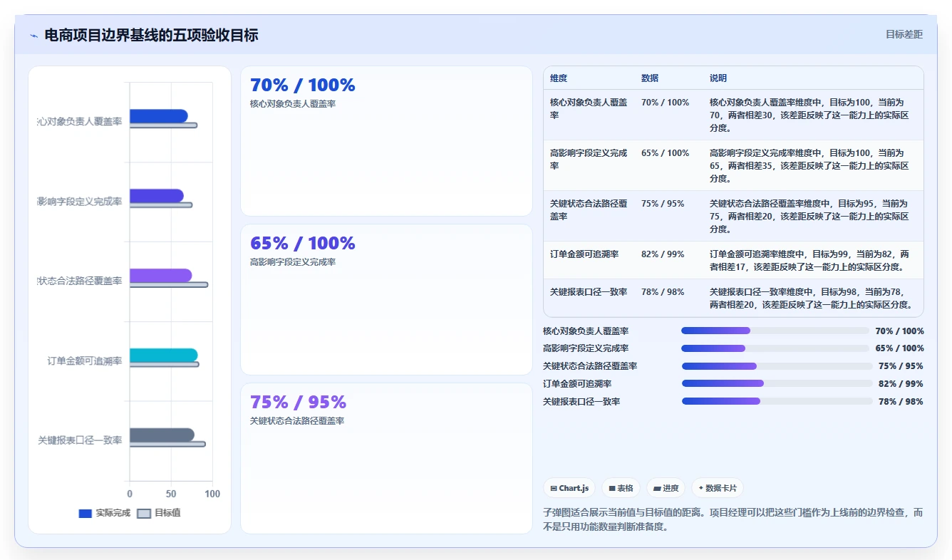
Task: Click description text for 订单金额可追溯率 table row
Action: click(x=809, y=261)
